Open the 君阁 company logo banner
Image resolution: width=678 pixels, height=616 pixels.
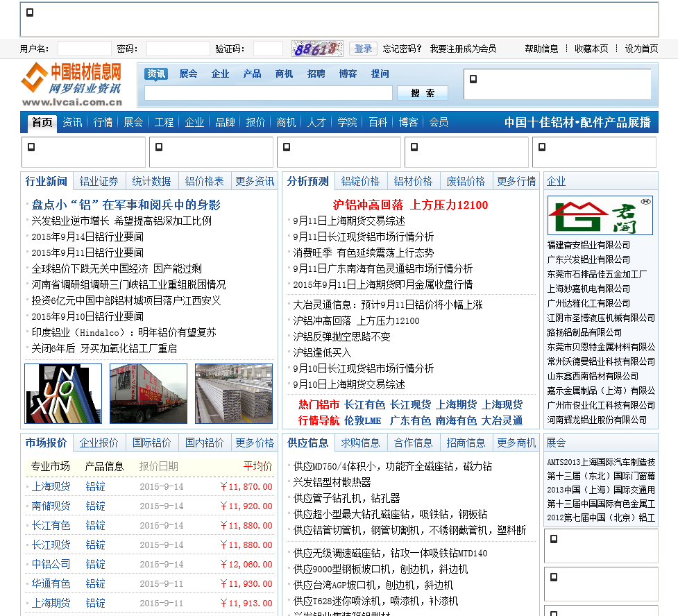point(600,215)
